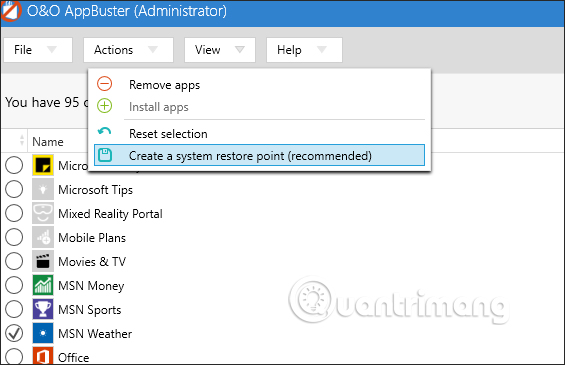The height and width of the screenshot is (365, 565).
Task: Click the Microsoft Tips lightbulb icon
Action: (x=43, y=189)
